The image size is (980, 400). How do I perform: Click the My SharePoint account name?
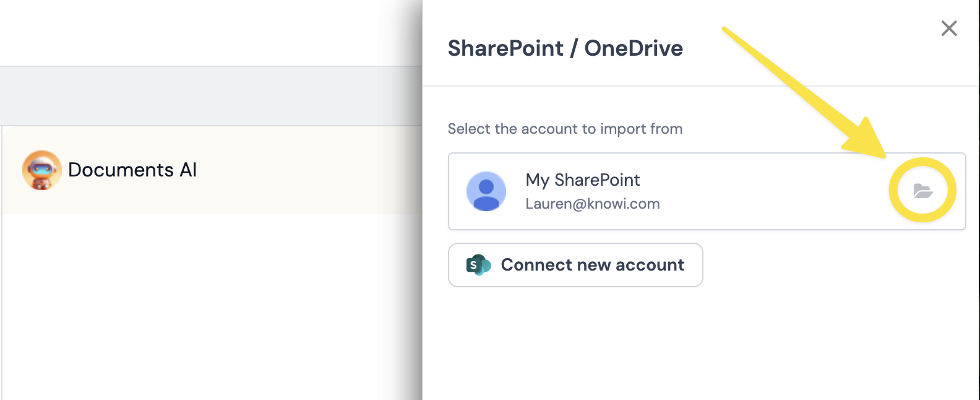coord(582,180)
